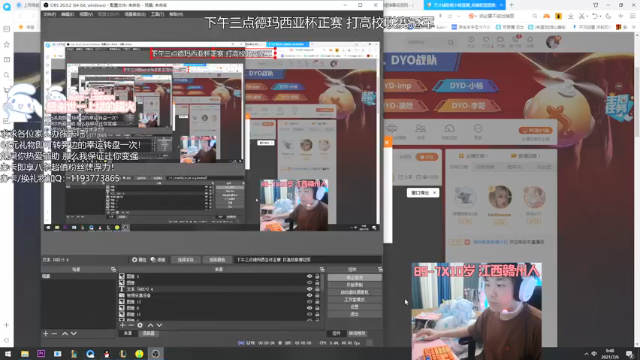
Task: Toggle visibility of 图像 9 source
Action: [309, 308]
